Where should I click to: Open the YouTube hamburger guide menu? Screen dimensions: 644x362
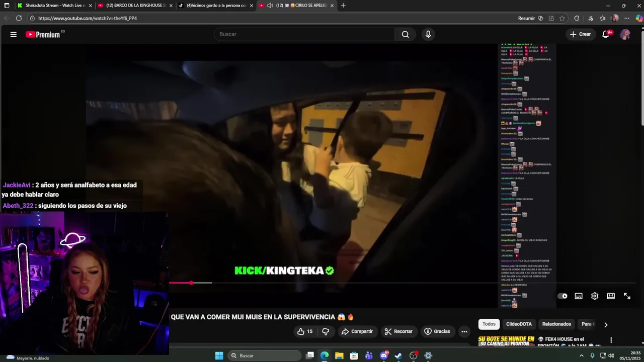[x=14, y=34]
